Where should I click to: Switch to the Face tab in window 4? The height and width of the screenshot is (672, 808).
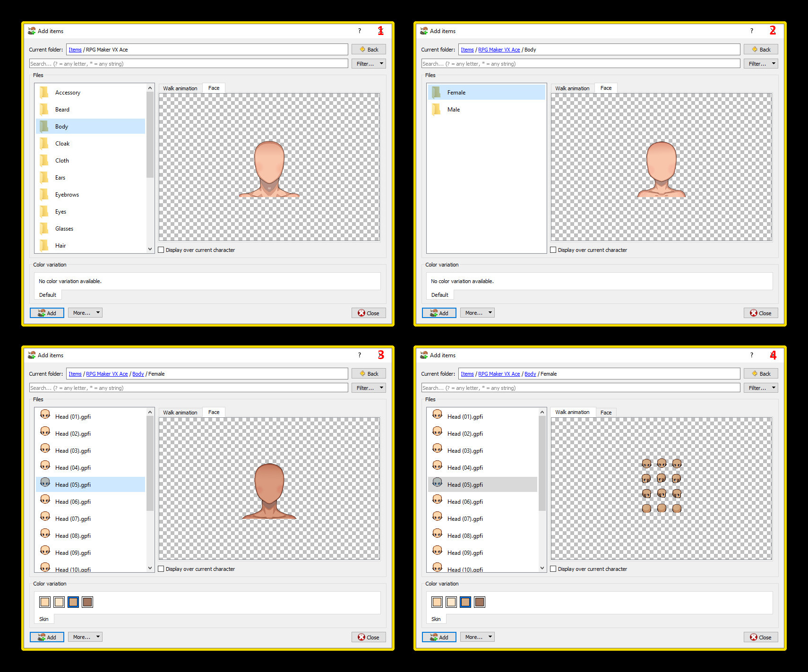coord(606,413)
